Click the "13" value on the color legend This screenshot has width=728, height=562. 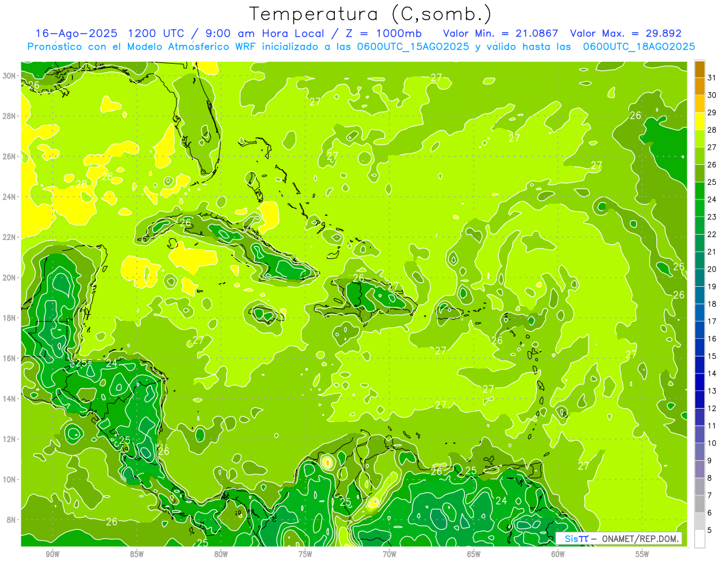712,391
